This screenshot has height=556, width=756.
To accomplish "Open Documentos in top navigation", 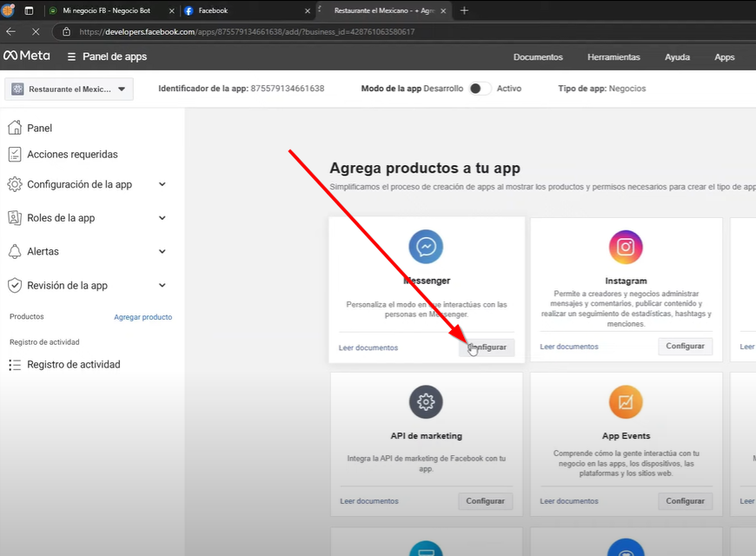I will point(538,56).
